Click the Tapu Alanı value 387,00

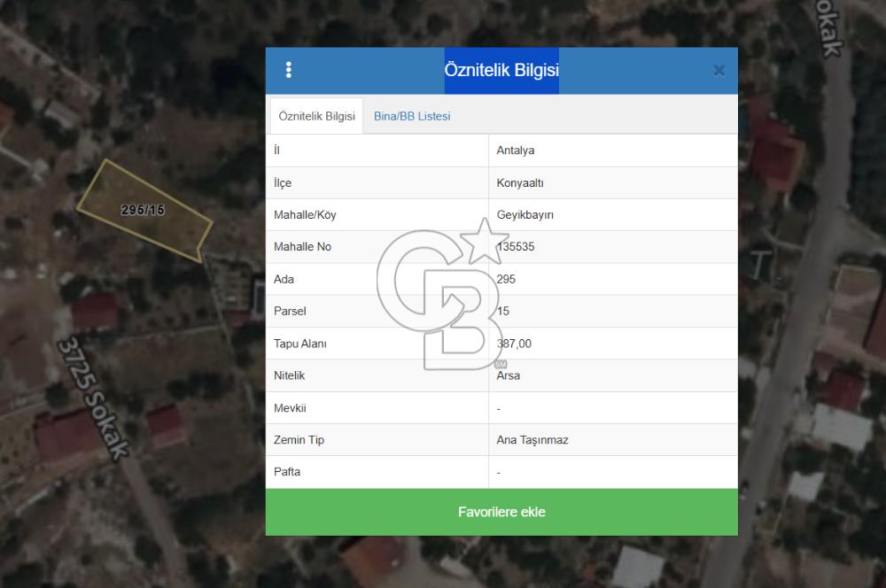(x=514, y=344)
